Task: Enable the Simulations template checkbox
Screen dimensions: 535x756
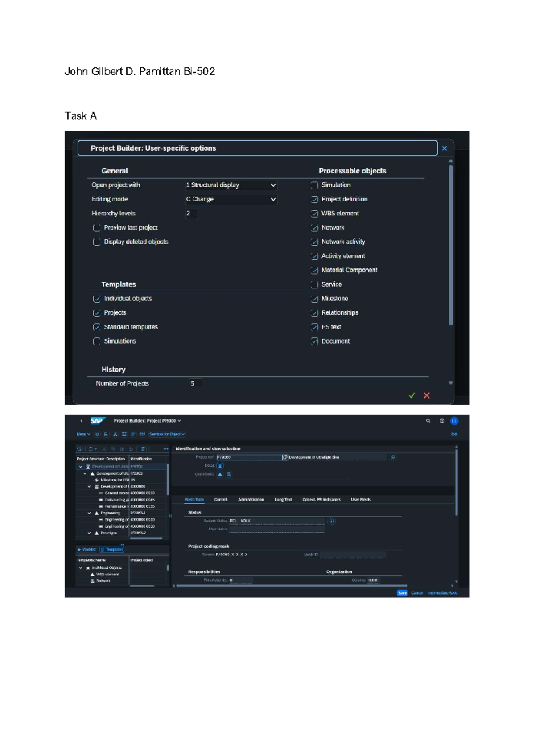Action: click(97, 341)
